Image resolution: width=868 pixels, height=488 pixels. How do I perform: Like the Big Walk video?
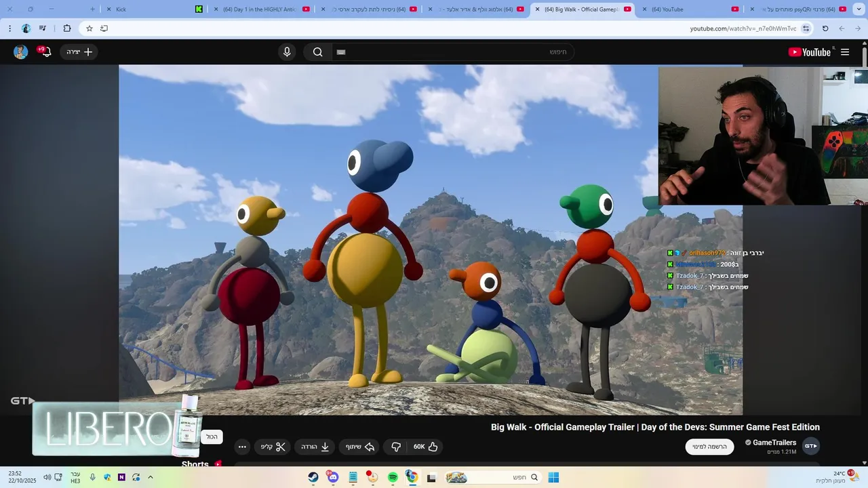426,447
